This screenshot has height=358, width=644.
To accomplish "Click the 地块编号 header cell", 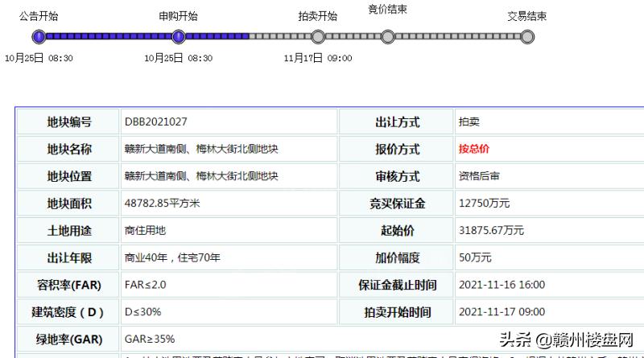I will pos(68,122).
